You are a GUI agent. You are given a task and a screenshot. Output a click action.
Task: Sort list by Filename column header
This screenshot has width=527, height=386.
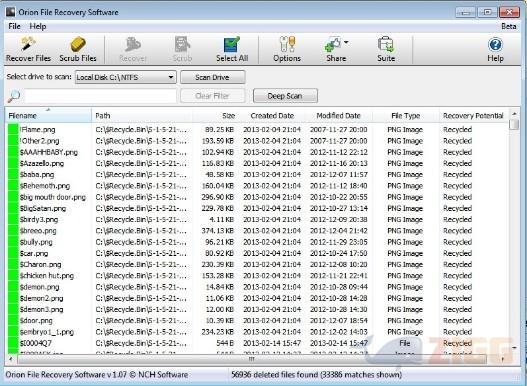48,116
